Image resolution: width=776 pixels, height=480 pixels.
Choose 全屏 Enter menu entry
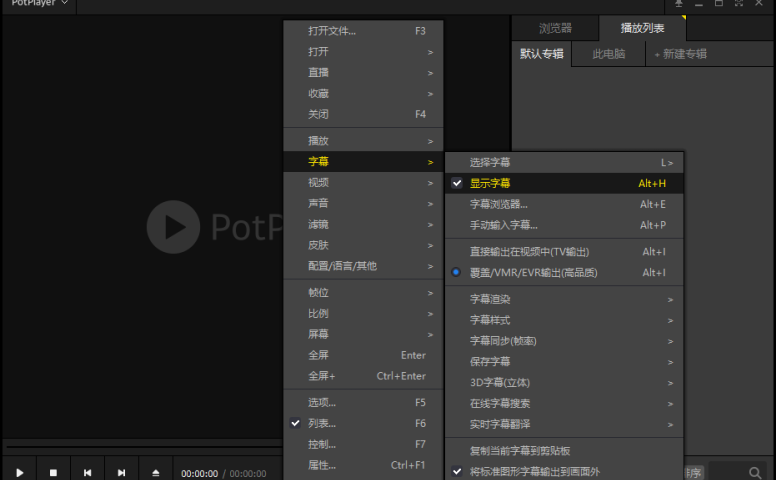(363, 355)
